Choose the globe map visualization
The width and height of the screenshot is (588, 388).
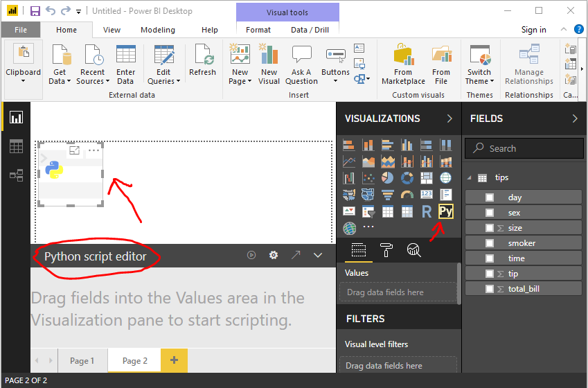click(445, 178)
